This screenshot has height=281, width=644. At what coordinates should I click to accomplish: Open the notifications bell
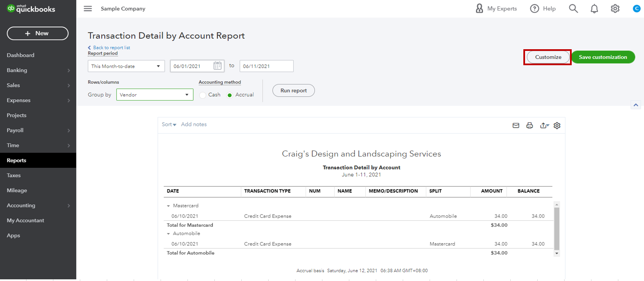[x=594, y=8]
